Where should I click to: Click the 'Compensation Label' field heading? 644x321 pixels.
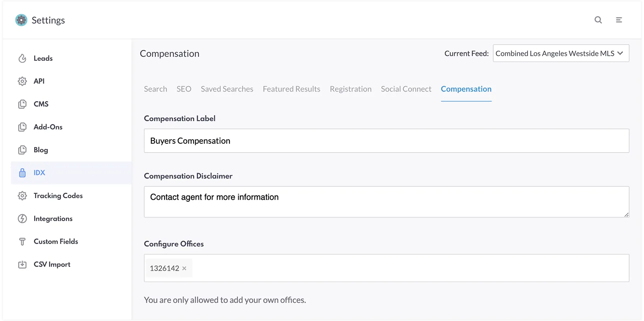point(180,118)
